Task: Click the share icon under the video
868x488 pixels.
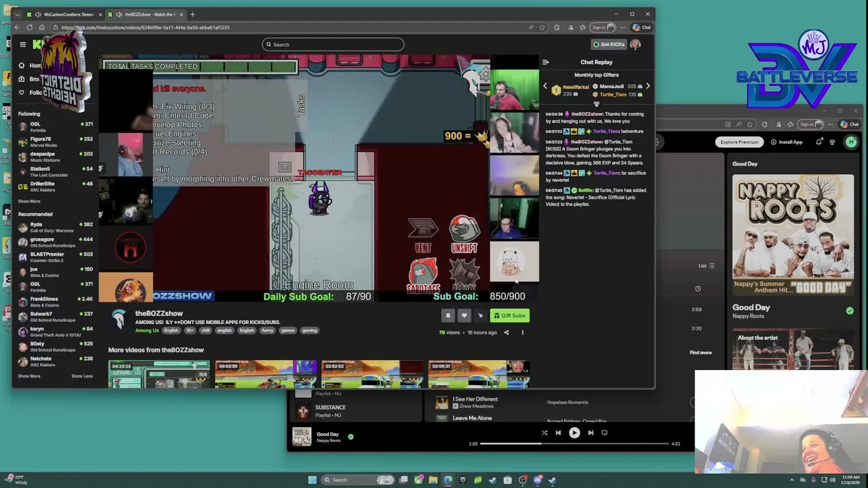Action: click(x=506, y=333)
